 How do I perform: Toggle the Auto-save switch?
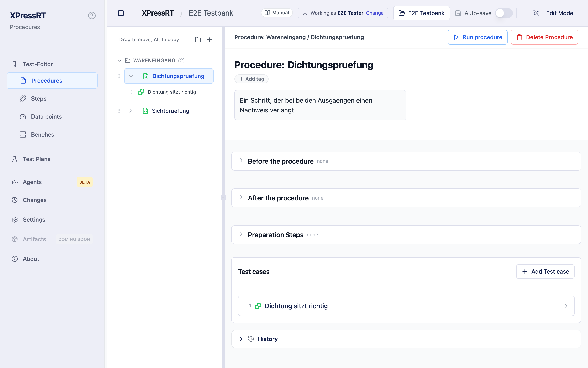click(x=504, y=13)
